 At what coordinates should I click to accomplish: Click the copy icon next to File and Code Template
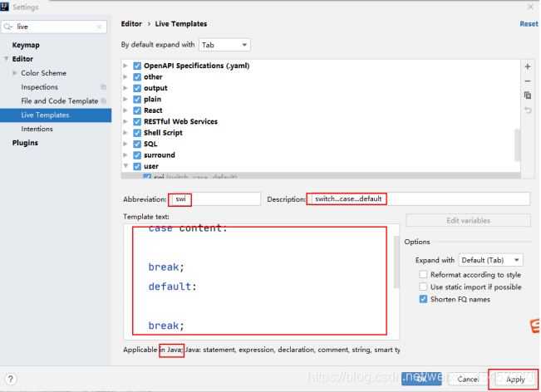coord(103,101)
